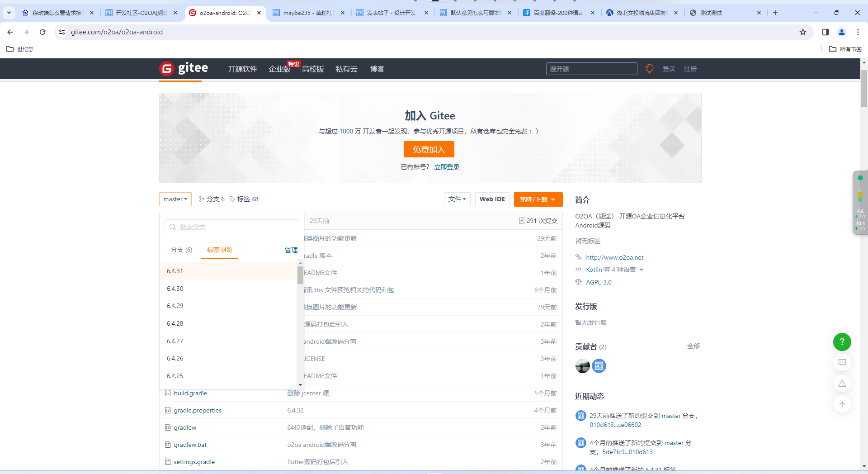Click the 免费加入 button

coord(429,149)
